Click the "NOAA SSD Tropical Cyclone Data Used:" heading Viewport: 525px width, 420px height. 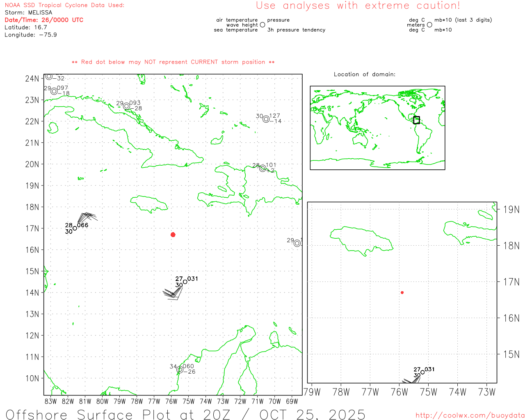(x=64, y=5)
